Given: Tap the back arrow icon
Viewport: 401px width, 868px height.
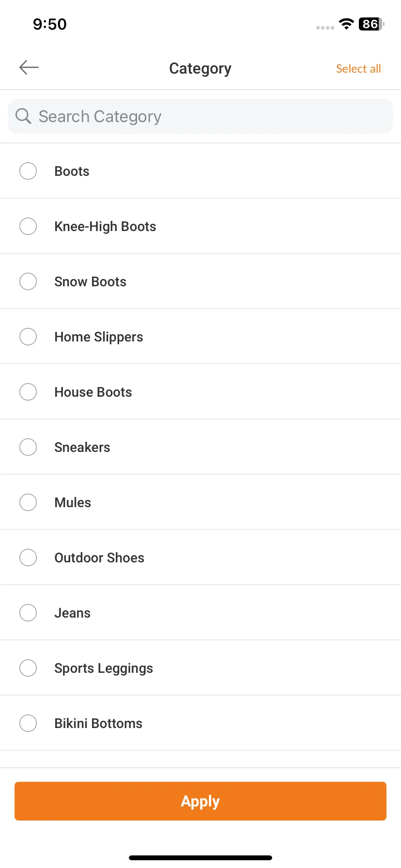Looking at the screenshot, I should 29,68.
